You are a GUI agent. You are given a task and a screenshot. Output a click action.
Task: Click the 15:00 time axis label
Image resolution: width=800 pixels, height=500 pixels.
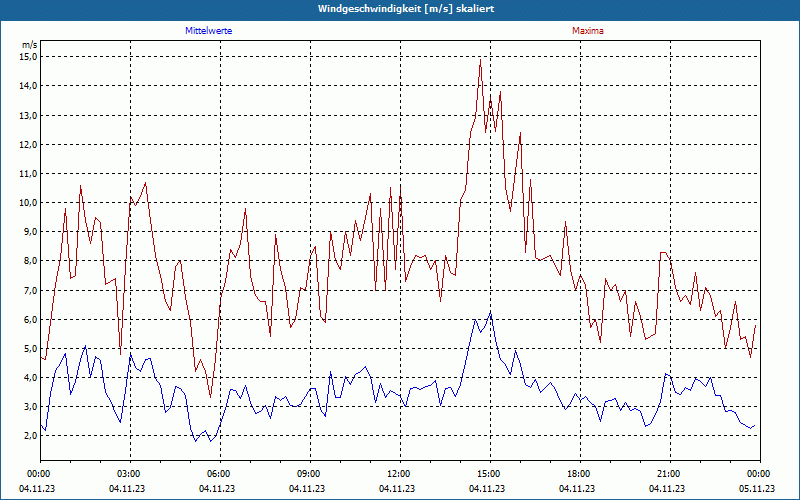coord(490,474)
